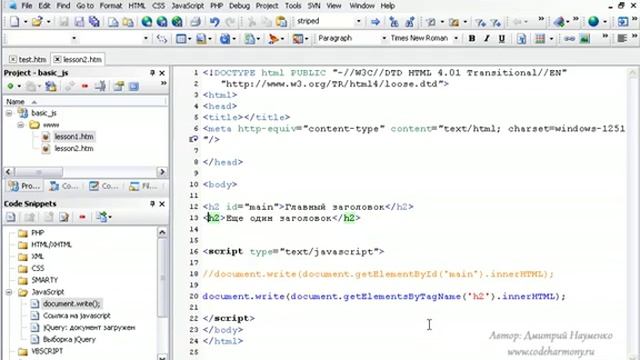Viewport: 640px width, 360px height.
Task: Click the Code Snippets scrollbar up arrow
Action: click(x=162, y=233)
